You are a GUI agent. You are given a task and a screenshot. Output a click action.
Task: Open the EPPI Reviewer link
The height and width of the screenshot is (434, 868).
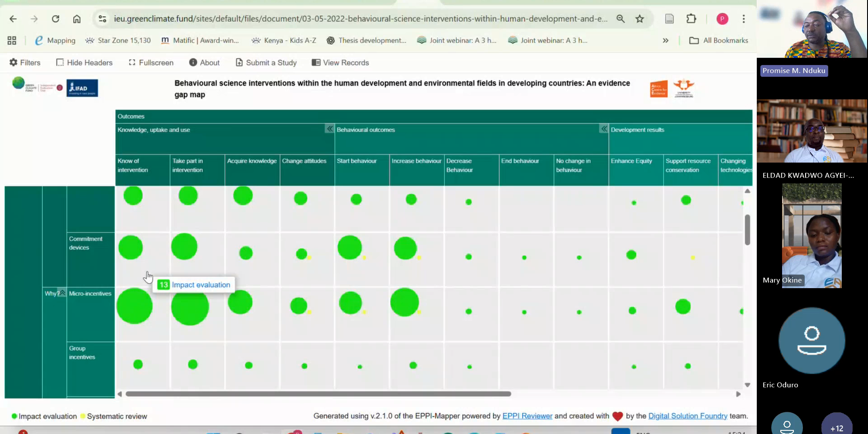pos(527,416)
